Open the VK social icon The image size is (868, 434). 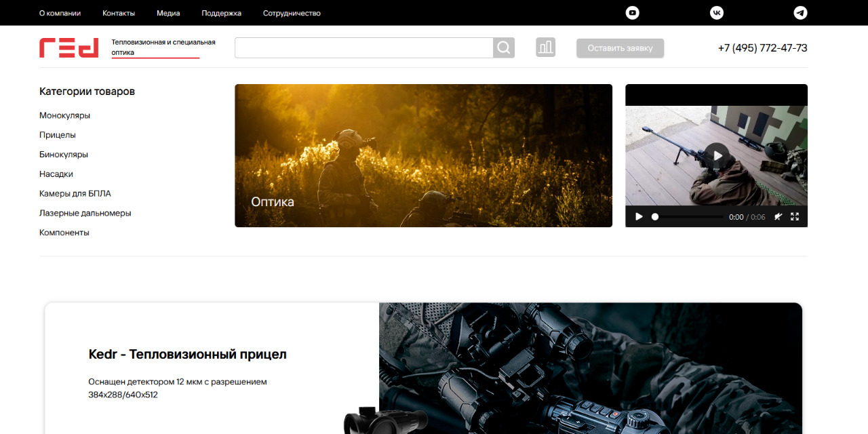[716, 13]
